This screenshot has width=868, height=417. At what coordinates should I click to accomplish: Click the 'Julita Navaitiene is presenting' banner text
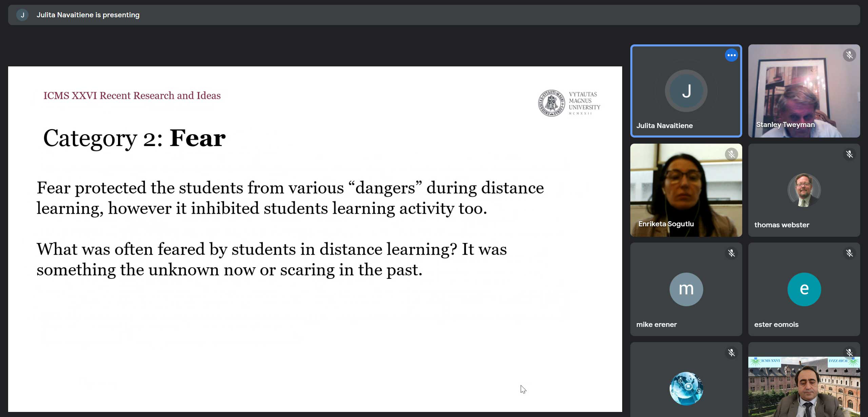point(88,15)
